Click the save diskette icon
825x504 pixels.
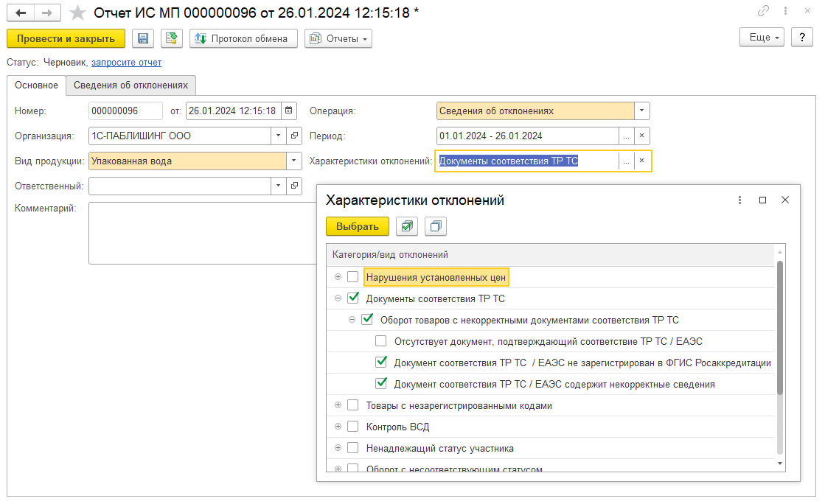click(x=143, y=38)
